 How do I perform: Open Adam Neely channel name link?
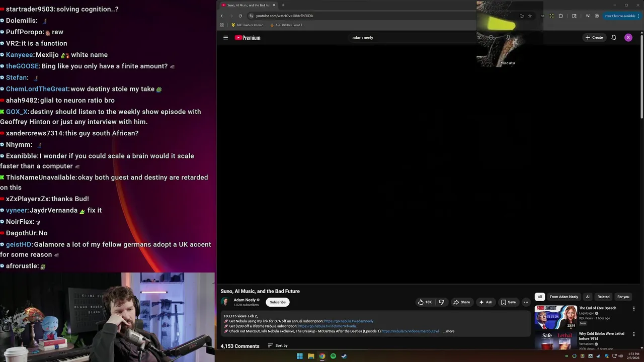[x=245, y=300]
